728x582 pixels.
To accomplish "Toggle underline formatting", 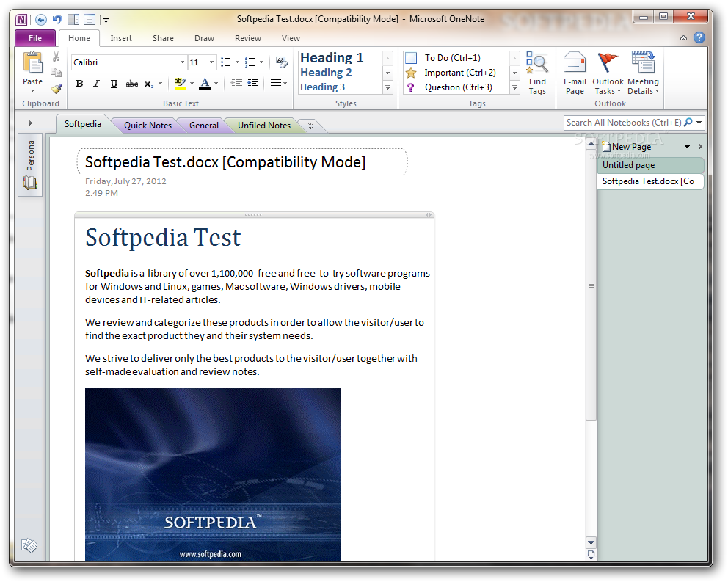I will 114,84.
